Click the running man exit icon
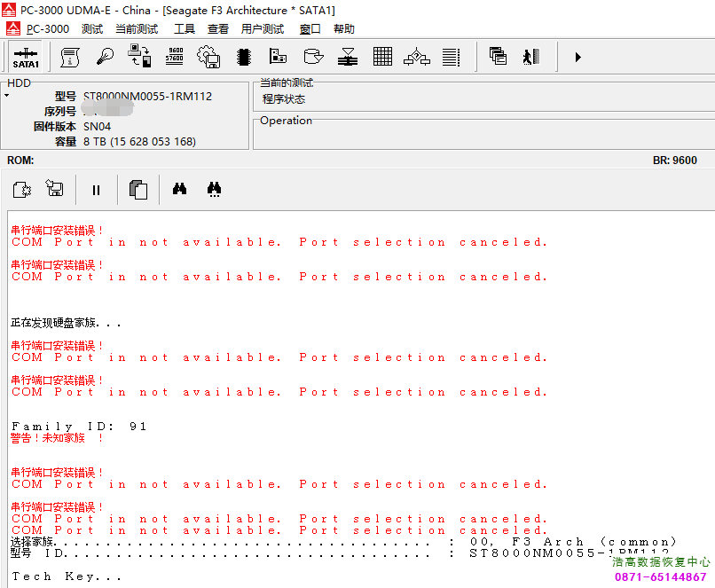This screenshot has height=588, width=715. pyautogui.click(x=530, y=58)
